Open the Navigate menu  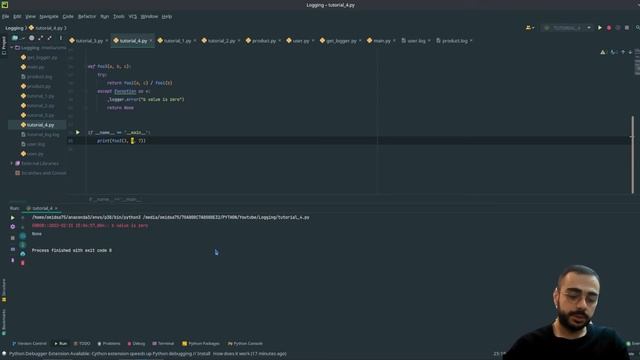tap(49, 16)
